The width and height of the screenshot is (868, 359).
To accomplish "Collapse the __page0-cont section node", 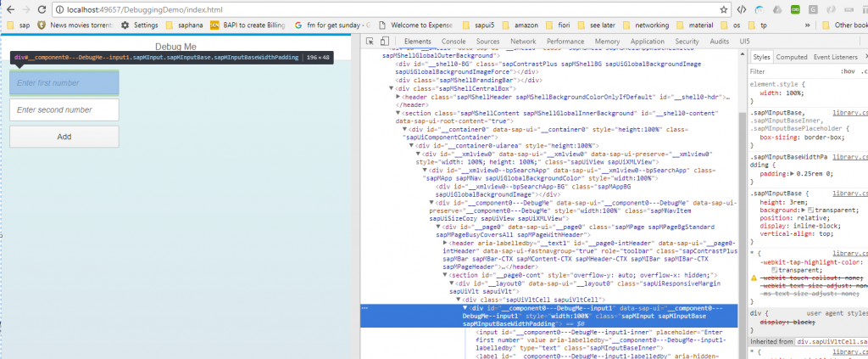I will pyautogui.click(x=445, y=275).
